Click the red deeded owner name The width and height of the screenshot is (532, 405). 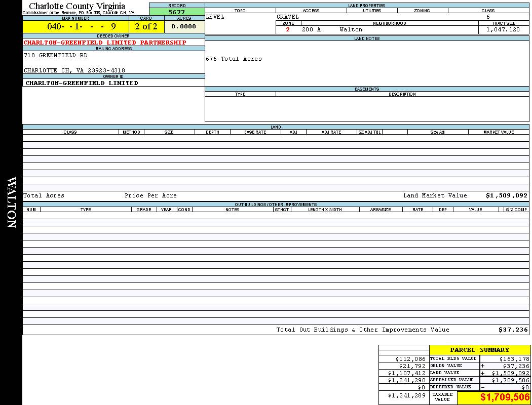105,43
